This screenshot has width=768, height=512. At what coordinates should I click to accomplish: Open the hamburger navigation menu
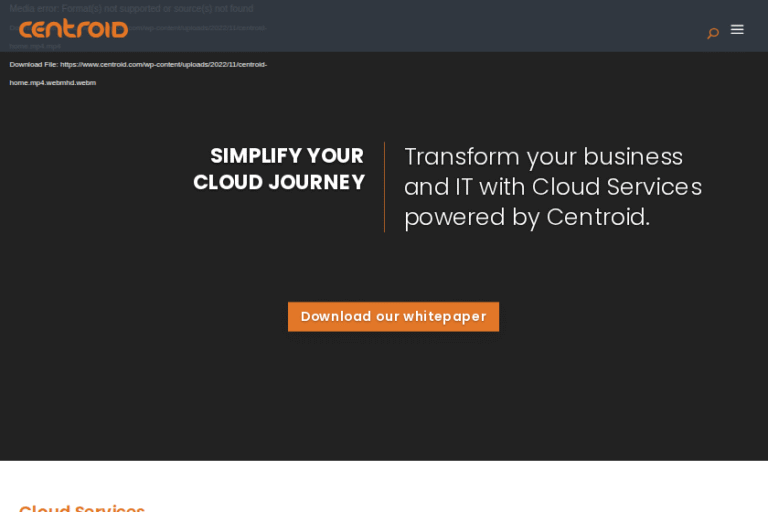[x=737, y=30]
